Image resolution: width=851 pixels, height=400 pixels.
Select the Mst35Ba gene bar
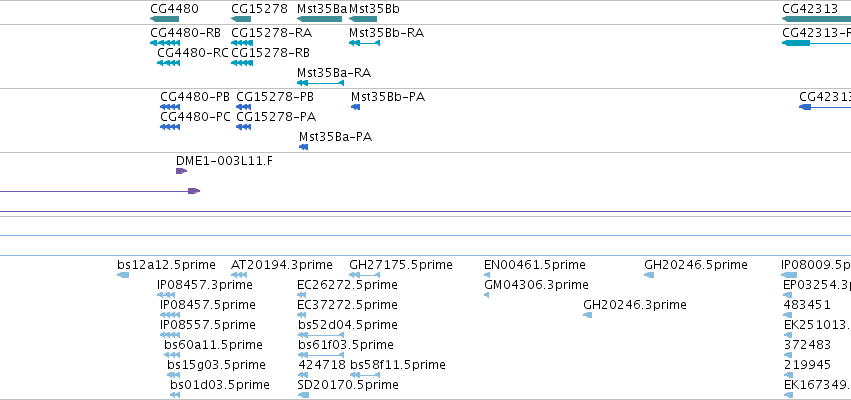pos(320,19)
